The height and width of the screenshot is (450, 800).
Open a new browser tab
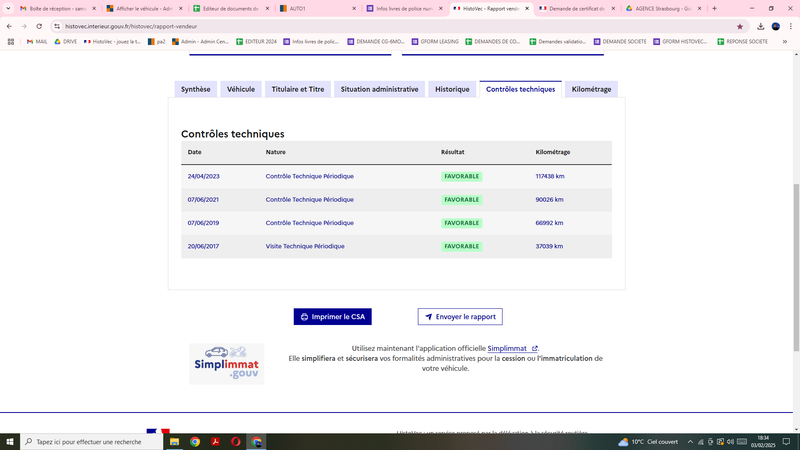tap(714, 9)
